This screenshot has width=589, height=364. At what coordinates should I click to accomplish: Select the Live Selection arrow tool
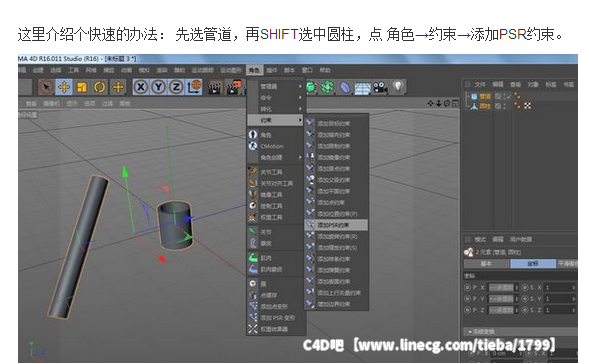pyautogui.click(x=47, y=87)
